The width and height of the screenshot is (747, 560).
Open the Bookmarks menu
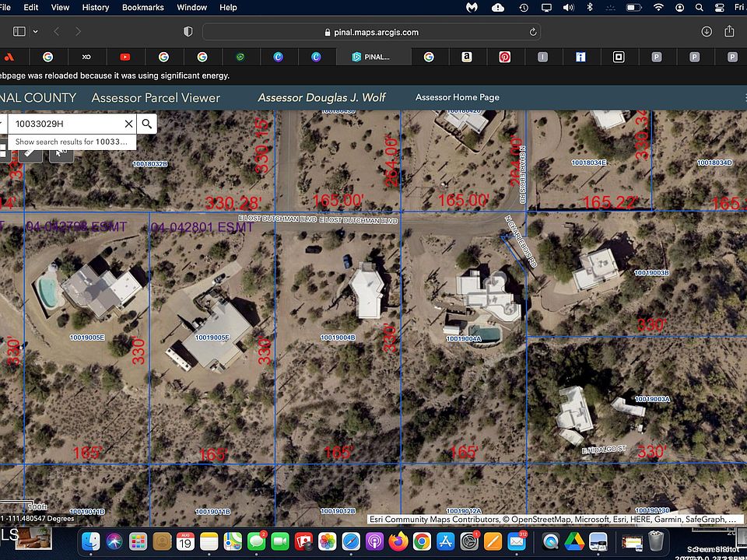coord(142,7)
